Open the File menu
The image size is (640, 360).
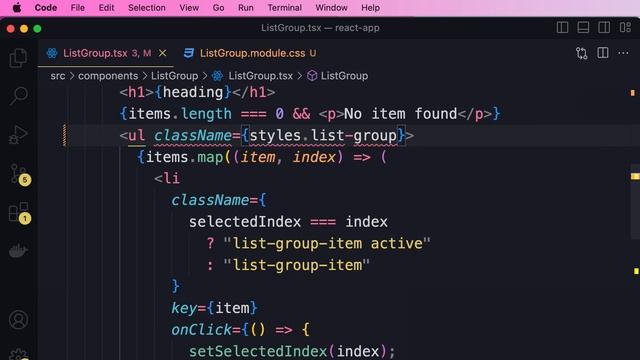click(78, 8)
